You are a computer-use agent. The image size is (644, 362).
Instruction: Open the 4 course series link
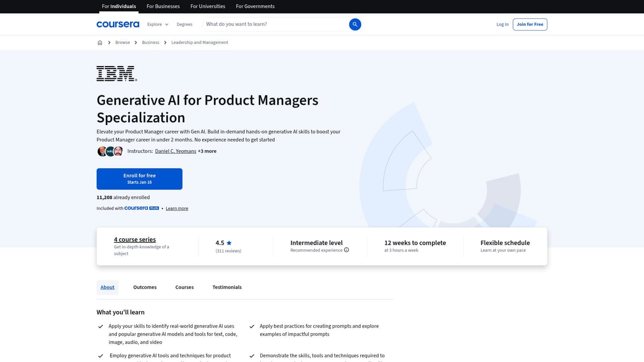(135, 240)
